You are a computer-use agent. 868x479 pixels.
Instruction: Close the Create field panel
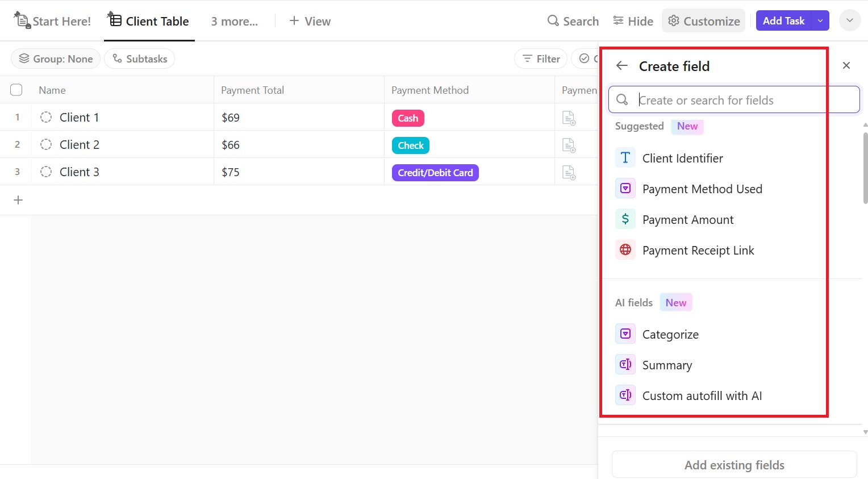(846, 66)
